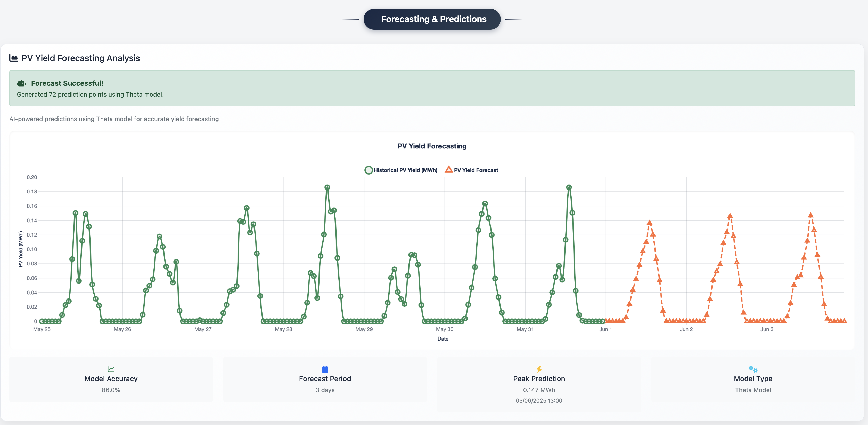Click the Date axis label below the chart
Image resolution: width=868 pixels, height=425 pixels.
point(443,339)
